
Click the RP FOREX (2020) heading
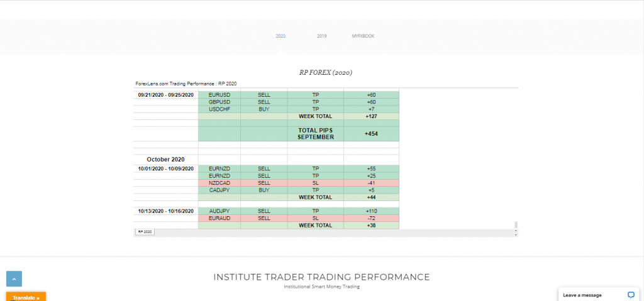[x=326, y=73]
